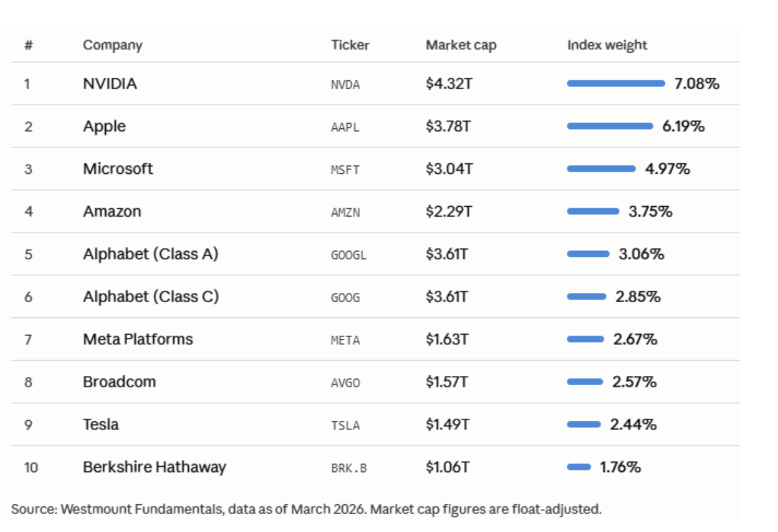This screenshot has width=778, height=532.
Task: Click the 2.44% index weight value
Action: pyautogui.click(x=633, y=425)
